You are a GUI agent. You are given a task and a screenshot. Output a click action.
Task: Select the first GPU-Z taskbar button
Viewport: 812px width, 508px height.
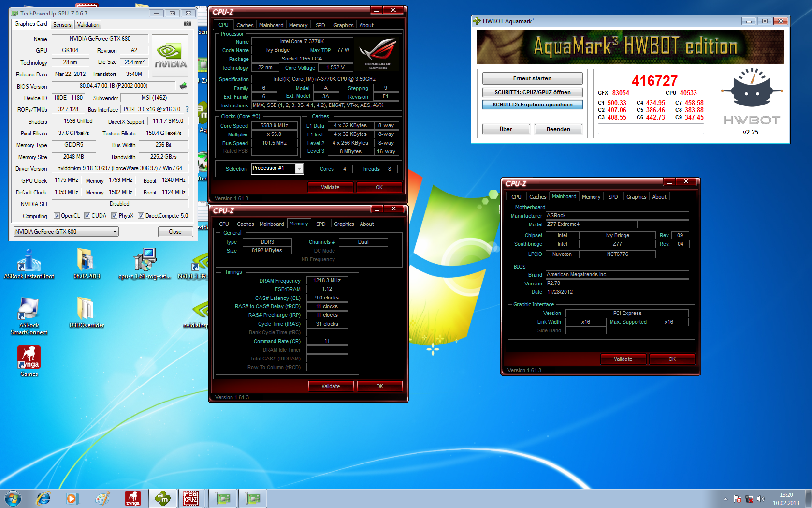(223, 498)
